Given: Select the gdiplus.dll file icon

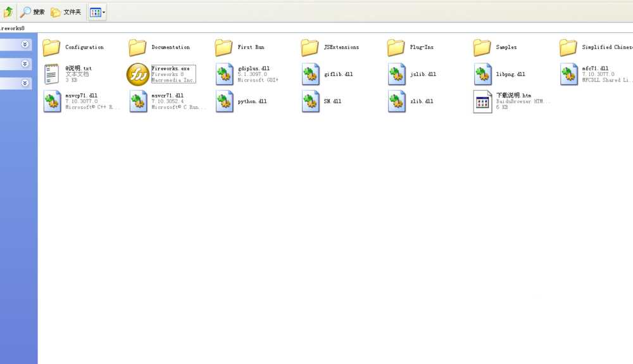Looking at the screenshot, I should [x=225, y=74].
